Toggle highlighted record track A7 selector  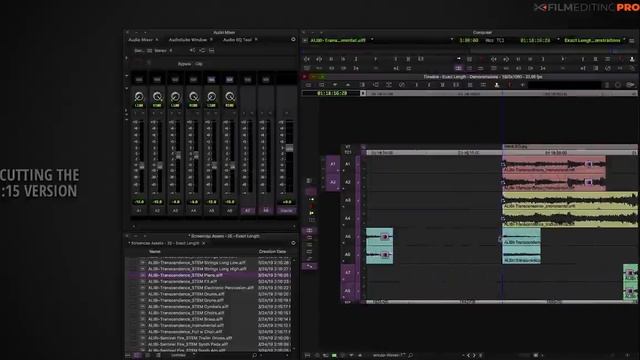tap(348, 273)
